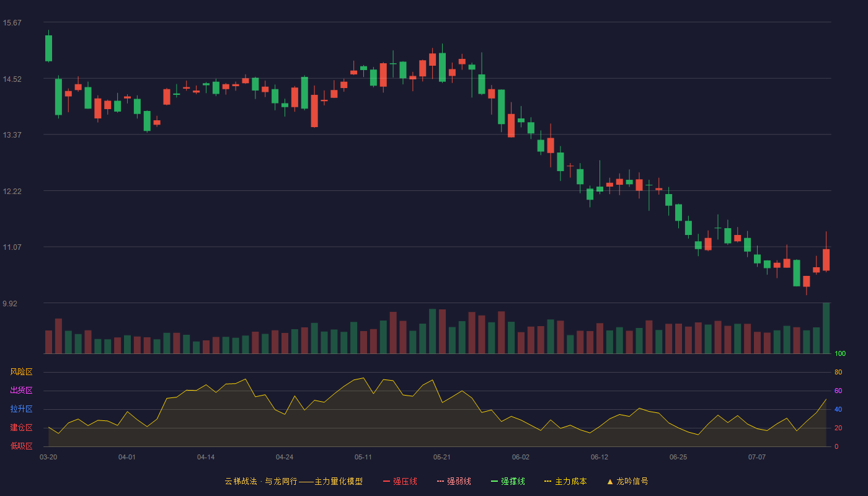Viewport: 868px width, 496px height.
Task: Click the 云梯战法 model title text
Action: [x=293, y=481]
